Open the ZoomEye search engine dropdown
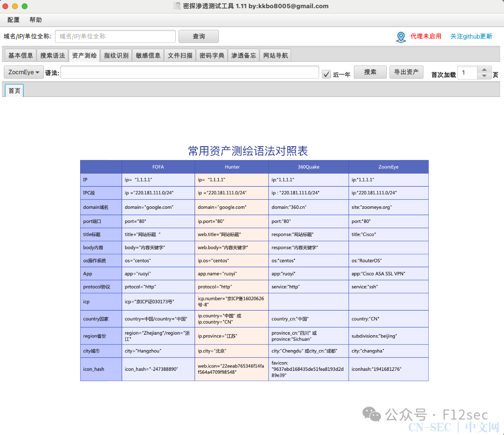 (x=24, y=72)
